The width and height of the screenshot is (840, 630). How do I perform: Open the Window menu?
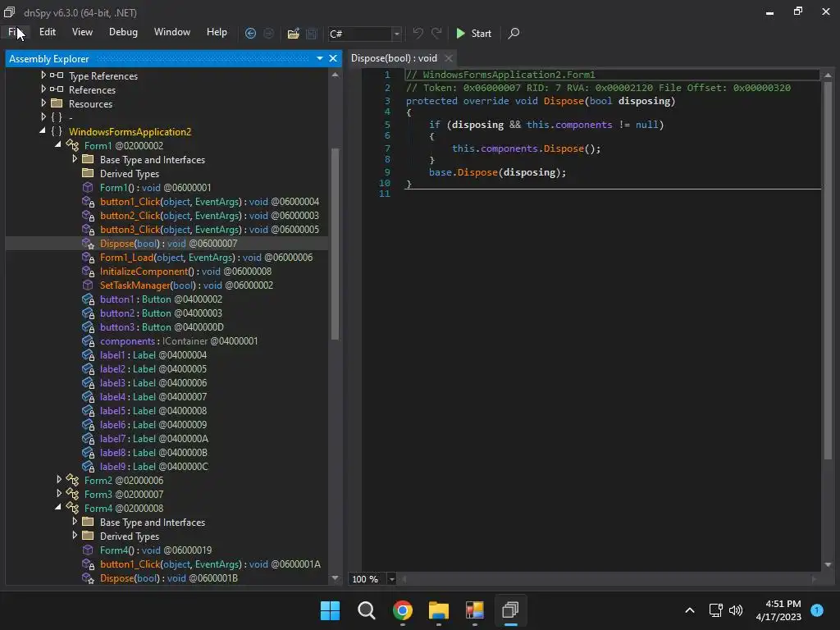point(172,32)
